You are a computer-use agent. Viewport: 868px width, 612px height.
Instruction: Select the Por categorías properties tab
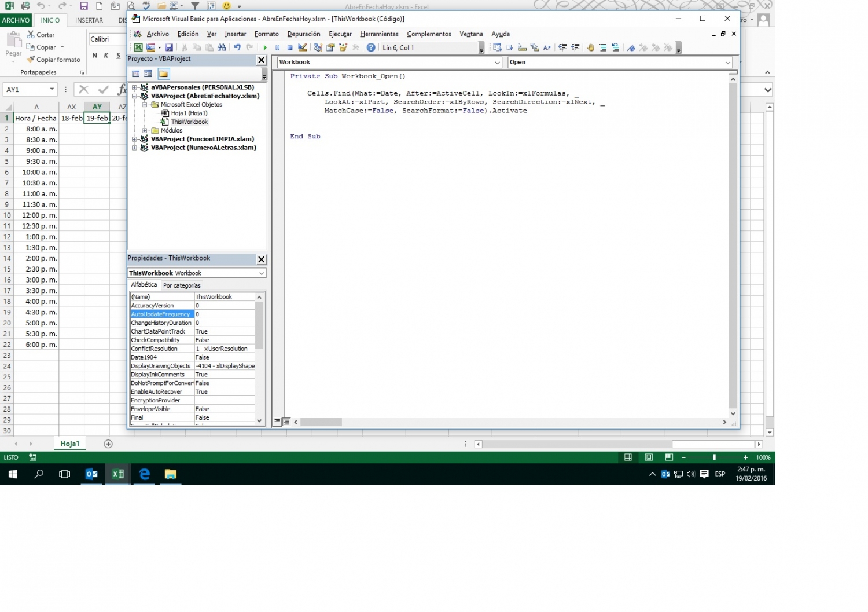182,285
